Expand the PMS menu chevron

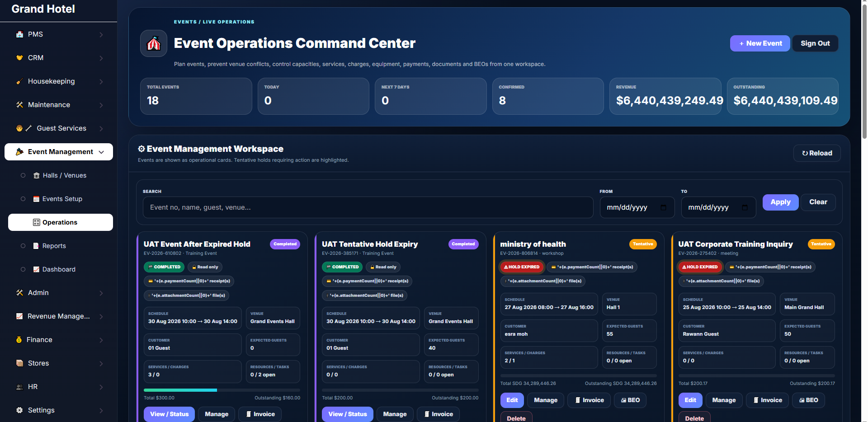point(101,35)
